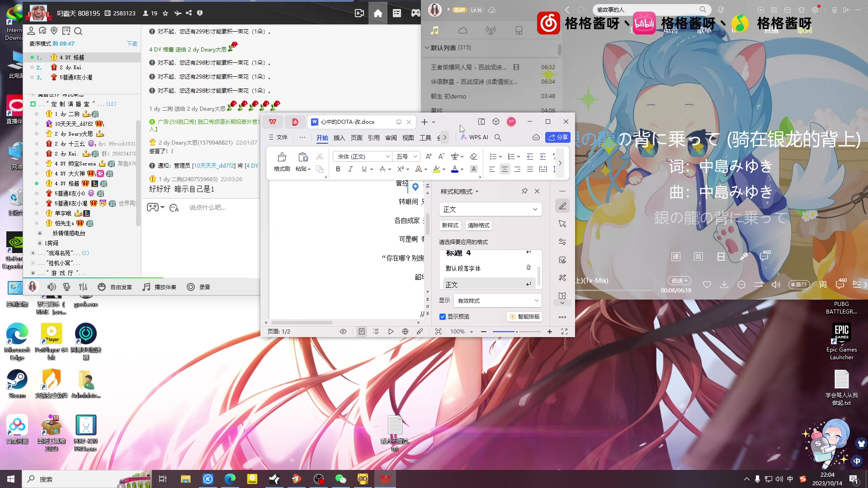Click the underline icon in WPS ribbon
Viewport: 868px width, 488px height.
(364, 169)
